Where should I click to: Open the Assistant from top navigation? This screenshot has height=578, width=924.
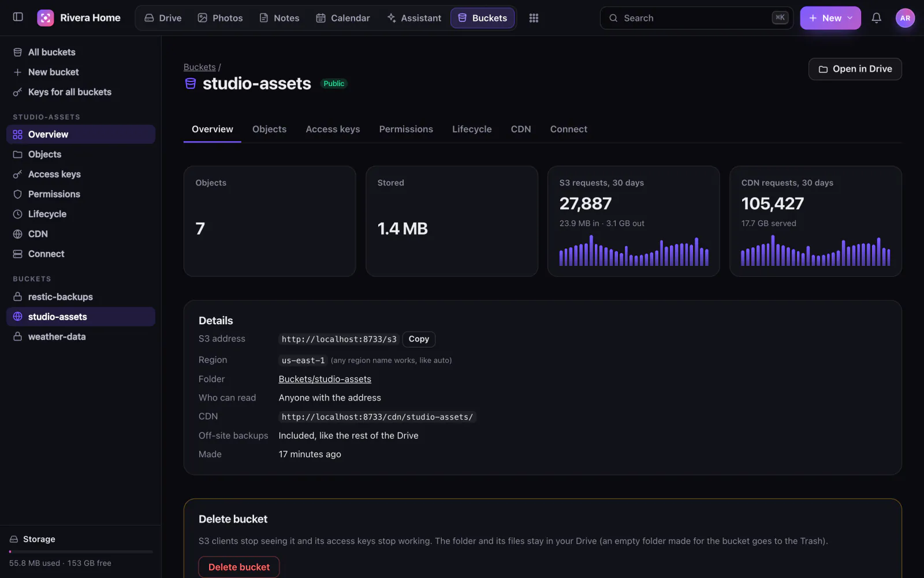414,18
